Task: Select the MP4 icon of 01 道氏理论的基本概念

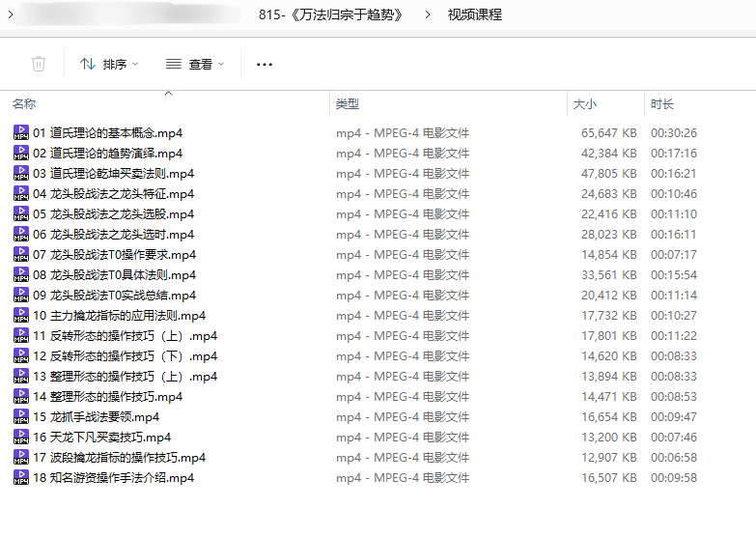Action: pyautogui.click(x=21, y=133)
